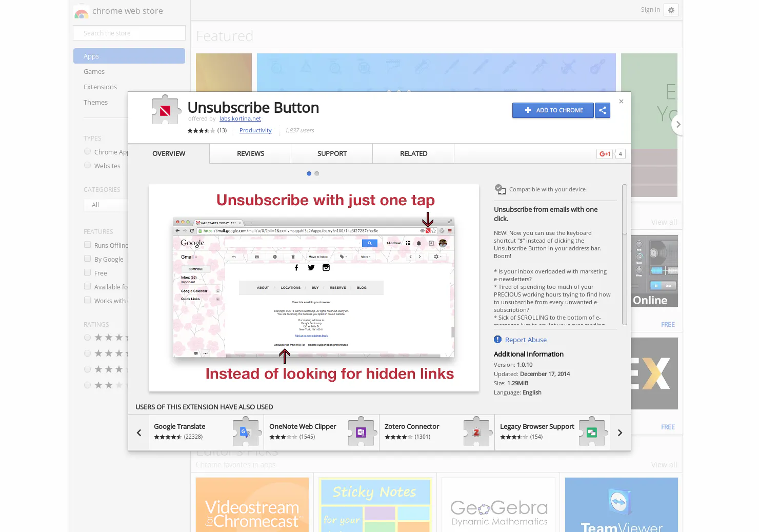Click the Search the store field
This screenshot has height=532, width=759.
pos(129,33)
